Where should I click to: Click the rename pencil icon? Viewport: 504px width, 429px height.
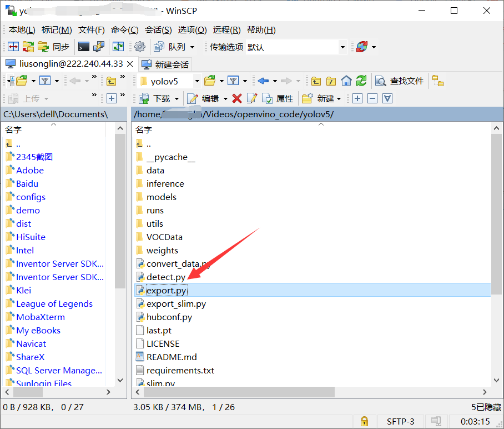252,98
